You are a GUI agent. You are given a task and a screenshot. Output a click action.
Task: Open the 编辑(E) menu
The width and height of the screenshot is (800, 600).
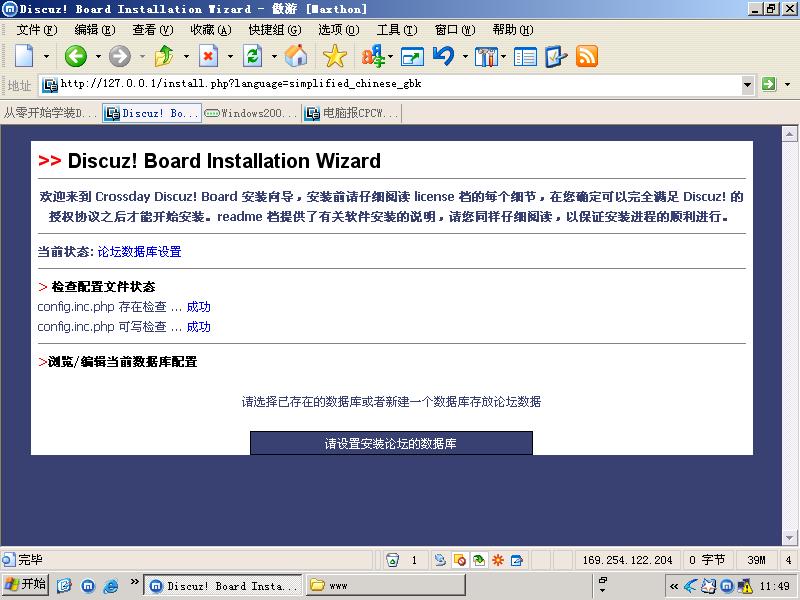[95, 30]
